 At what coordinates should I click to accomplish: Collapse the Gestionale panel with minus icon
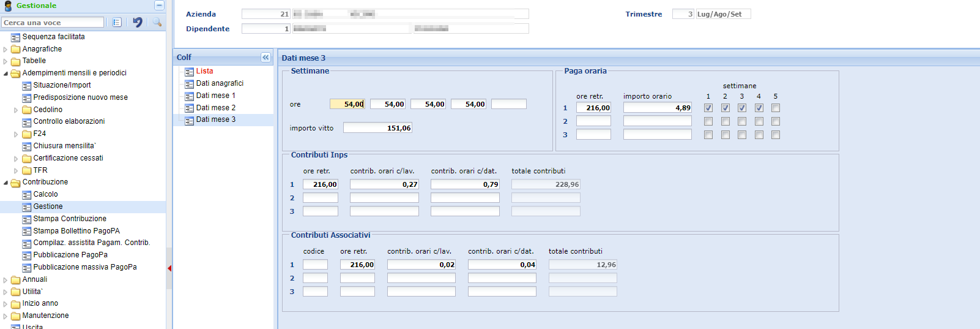pyautogui.click(x=159, y=6)
